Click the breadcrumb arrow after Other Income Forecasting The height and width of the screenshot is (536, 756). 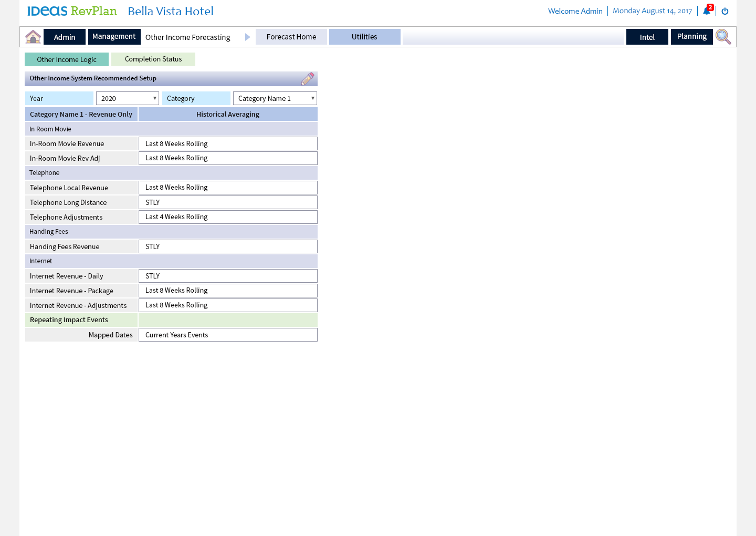(247, 37)
